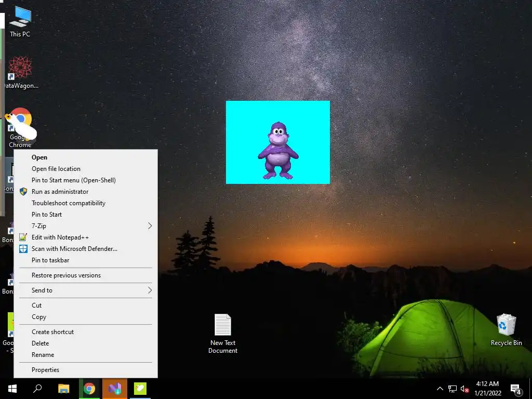Image resolution: width=532 pixels, height=399 pixels.
Task: Choose Open in the context menu
Action: pyautogui.click(x=86, y=157)
